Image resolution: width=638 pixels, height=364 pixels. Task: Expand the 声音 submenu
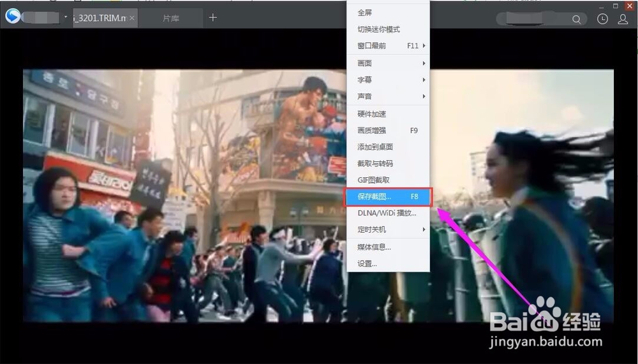click(388, 96)
